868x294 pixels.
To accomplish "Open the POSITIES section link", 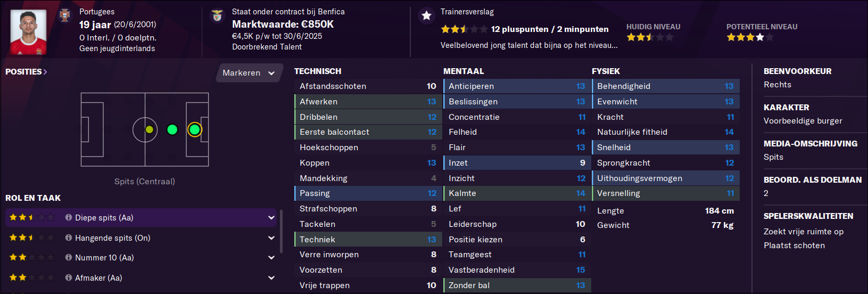I will click(26, 71).
